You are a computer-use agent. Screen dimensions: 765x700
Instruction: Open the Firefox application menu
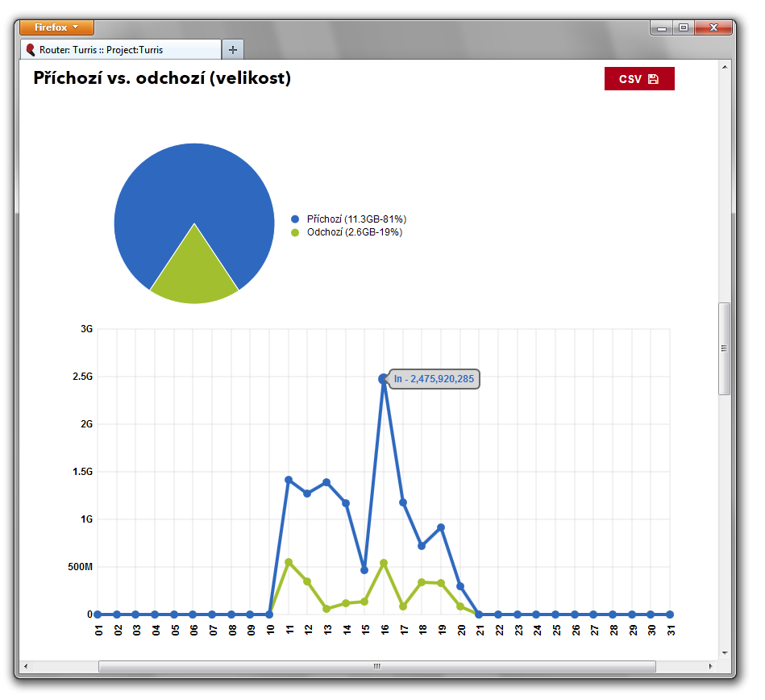tap(56, 27)
